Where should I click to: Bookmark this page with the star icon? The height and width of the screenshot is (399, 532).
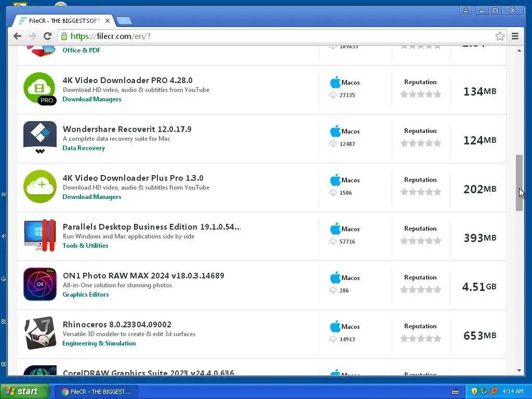pyautogui.click(x=500, y=36)
